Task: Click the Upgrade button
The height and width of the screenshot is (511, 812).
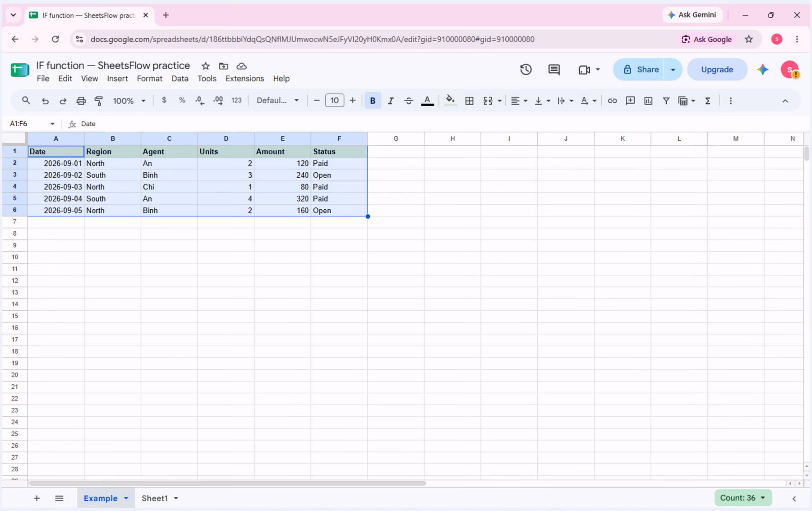Action: [717, 69]
